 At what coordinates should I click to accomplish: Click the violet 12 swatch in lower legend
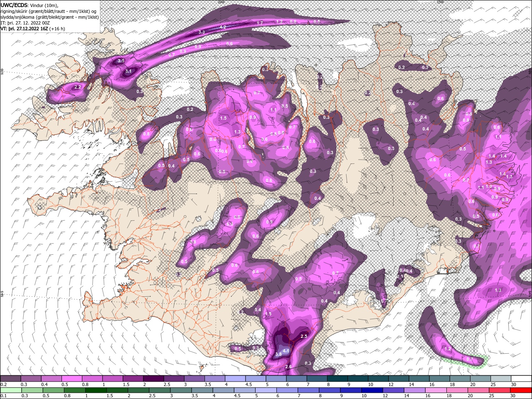click(x=393, y=390)
